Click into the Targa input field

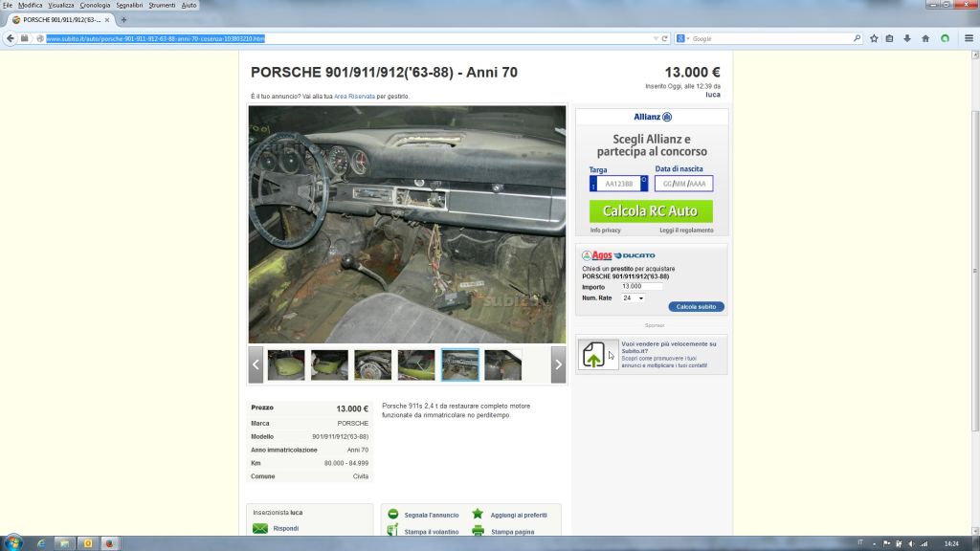point(619,184)
